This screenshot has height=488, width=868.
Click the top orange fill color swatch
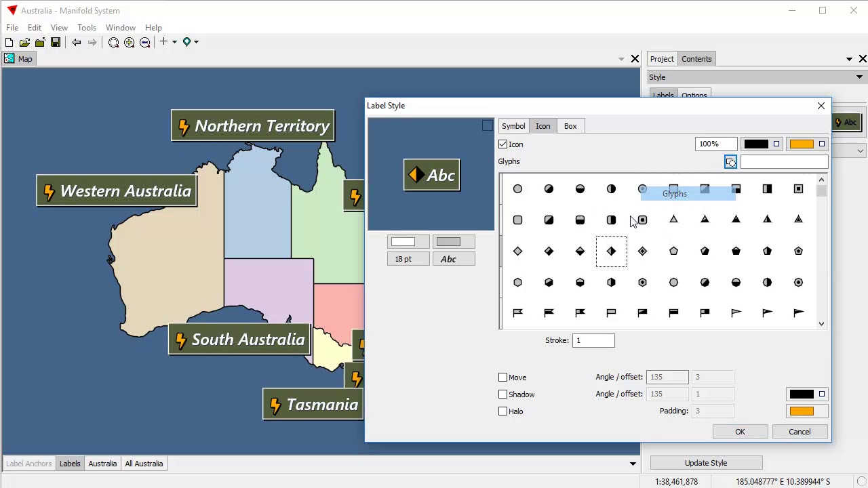pyautogui.click(x=802, y=144)
